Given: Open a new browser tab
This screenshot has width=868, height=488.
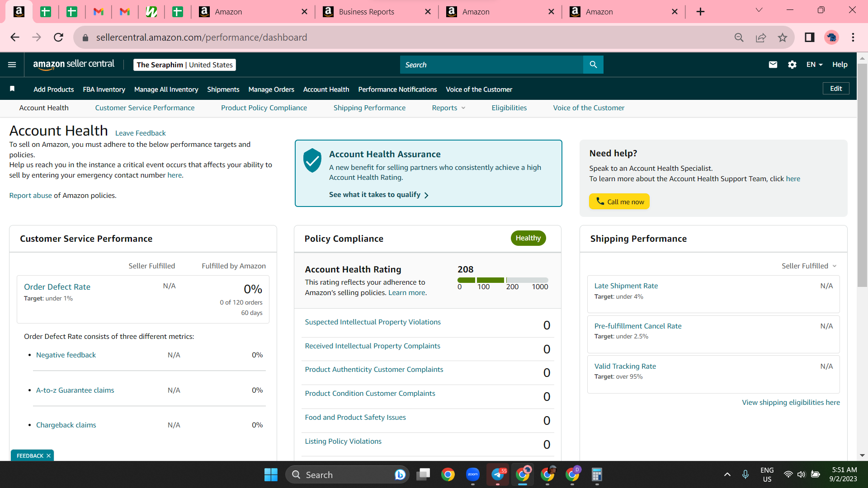Looking at the screenshot, I should [700, 12].
